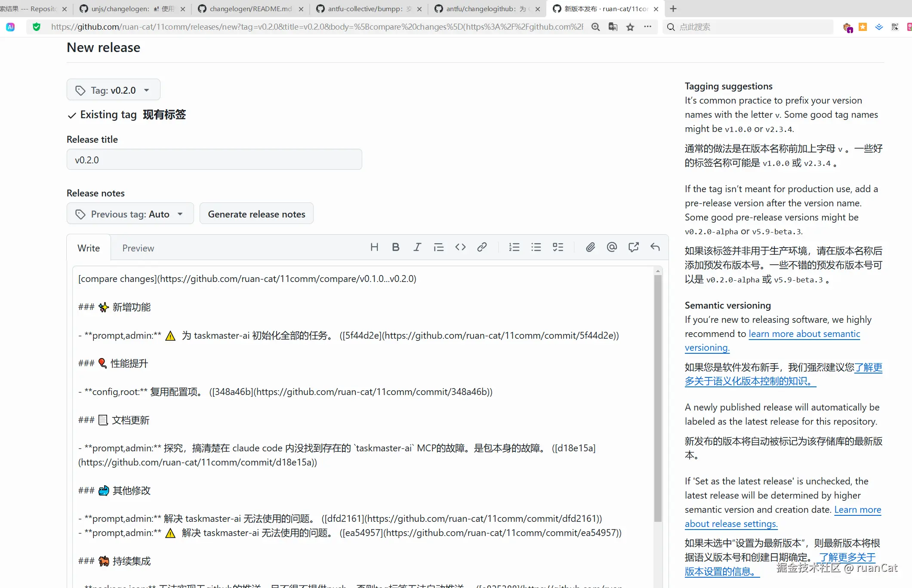Expand the Previous tag: Auto dropdown
The height and width of the screenshot is (588, 912).
pos(130,214)
